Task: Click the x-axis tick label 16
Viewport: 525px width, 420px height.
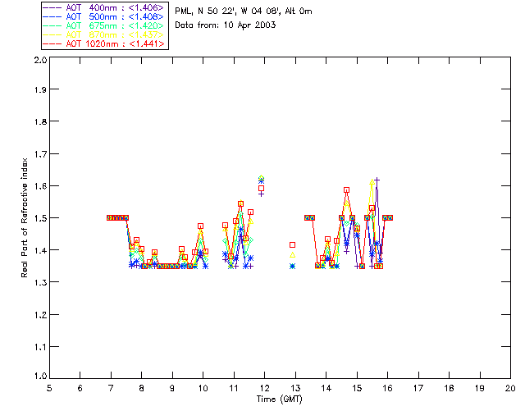Action: point(388,388)
